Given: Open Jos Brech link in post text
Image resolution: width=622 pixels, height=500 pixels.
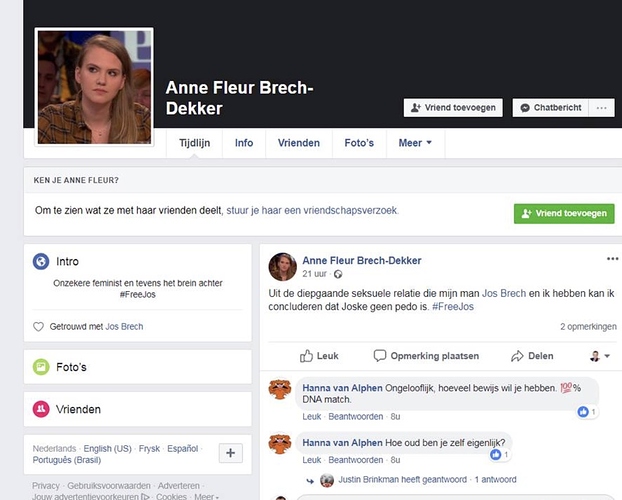Looking at the screenshot, I should (x=504, y=293).
